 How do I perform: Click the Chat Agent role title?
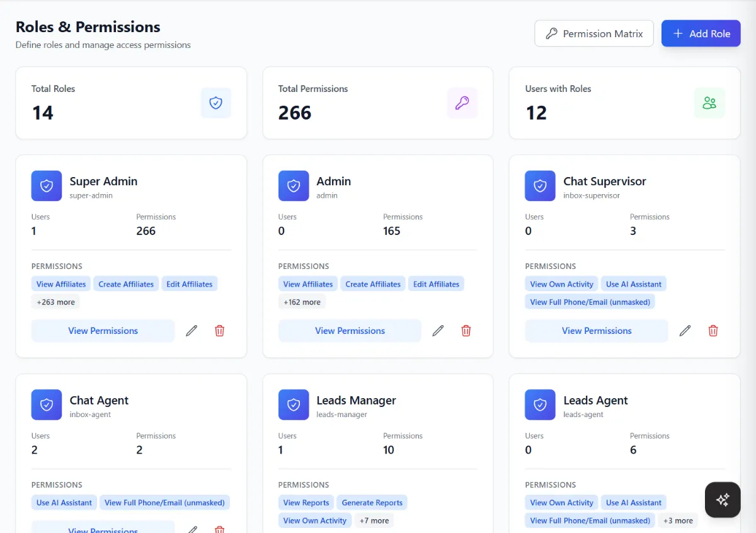[x=99, y=400]
